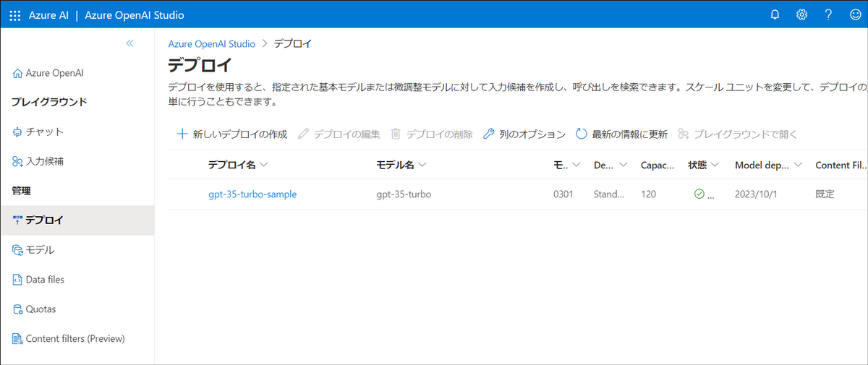The image size is (868, 365).
Task: Open the feedback smiley icon
Action: click(x=855, y=14)
